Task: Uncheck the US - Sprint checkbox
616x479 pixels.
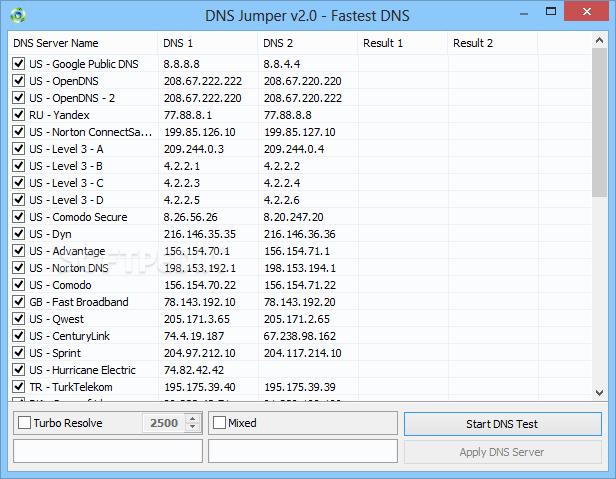Action: 18,353
